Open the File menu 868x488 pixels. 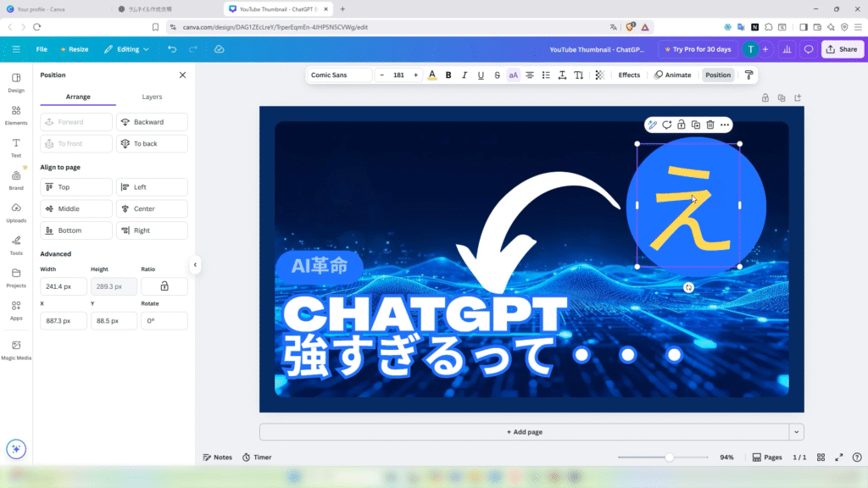coord(42,49)
